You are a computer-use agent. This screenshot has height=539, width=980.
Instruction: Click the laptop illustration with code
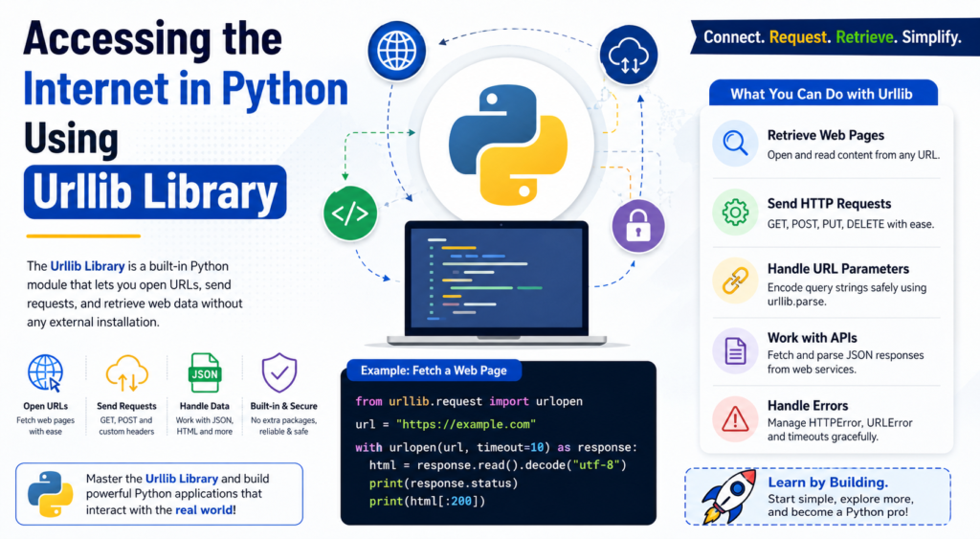497,283
